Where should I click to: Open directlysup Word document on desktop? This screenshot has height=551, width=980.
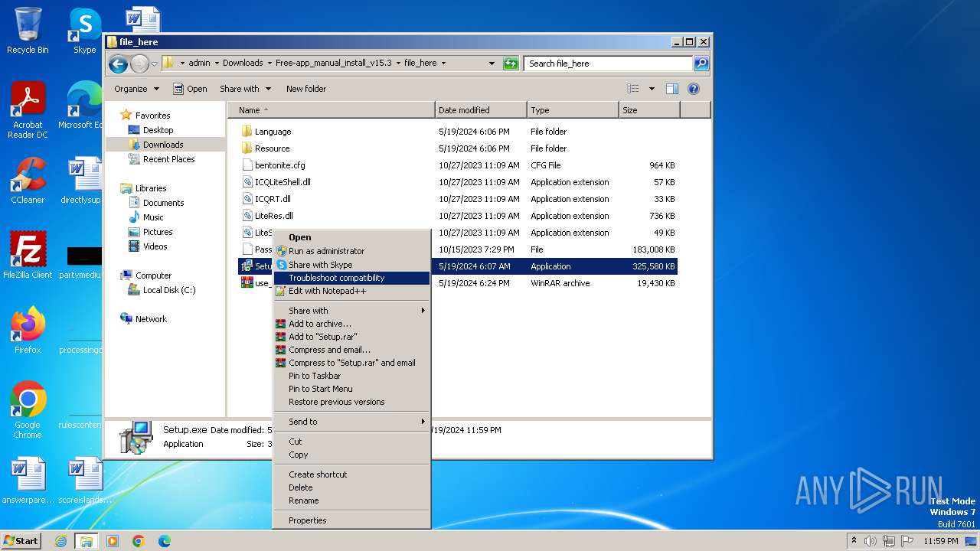pos(83,181)
